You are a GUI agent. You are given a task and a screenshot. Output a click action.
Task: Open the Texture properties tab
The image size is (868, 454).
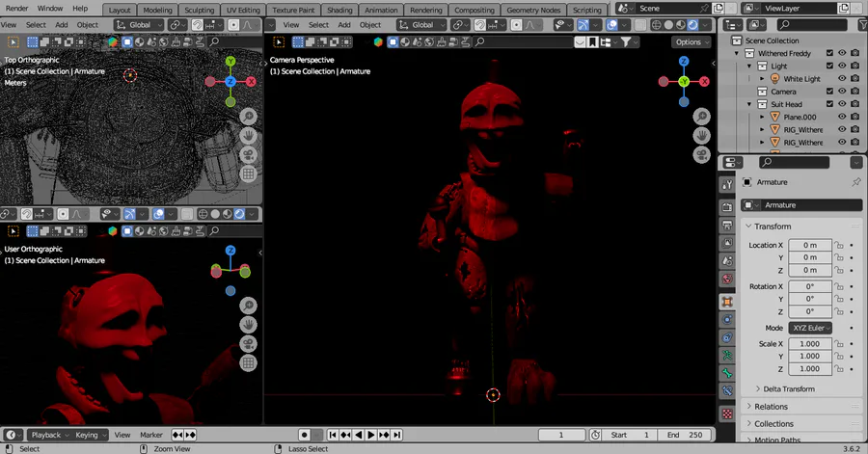click(727, 414)
